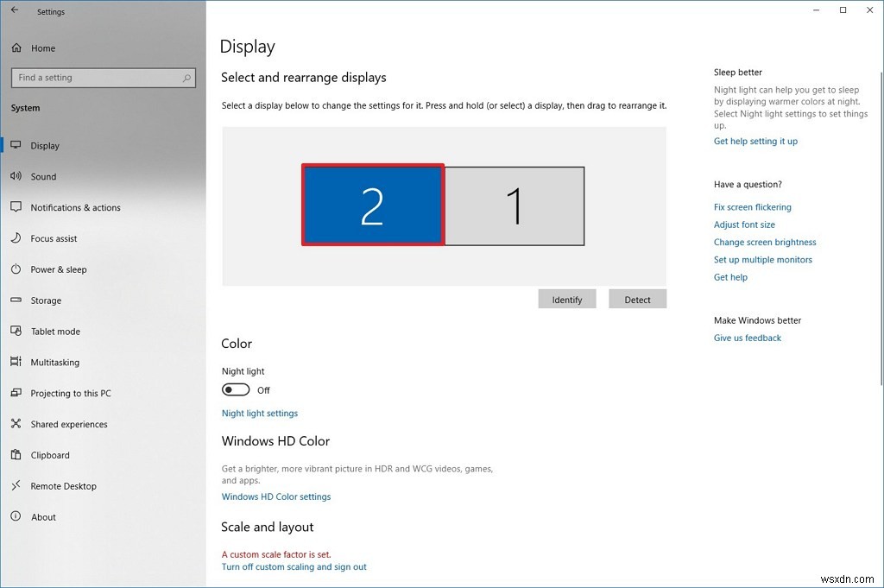Open Night light settings link
The image size is (884, 588).
coord(260,414)
